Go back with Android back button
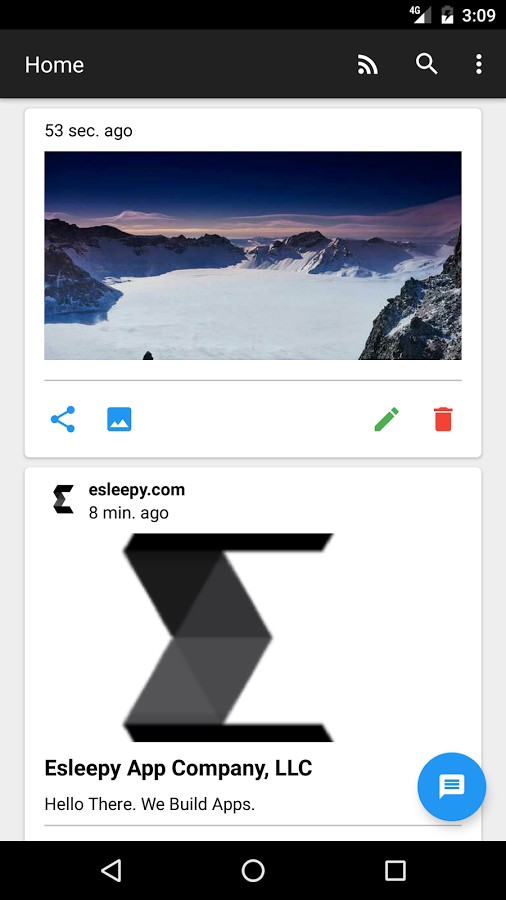This screenshot has height=900, width=506. [x=111, y=870]
